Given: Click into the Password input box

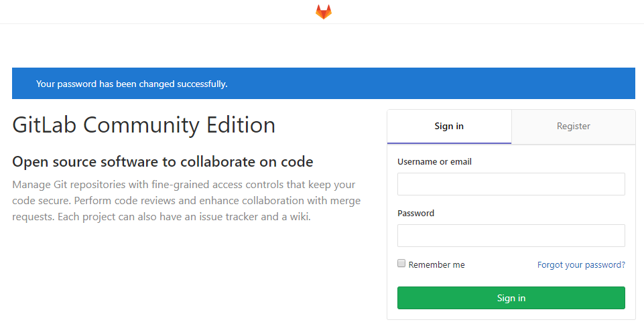Looking at the screenshot, I should 511,236.
